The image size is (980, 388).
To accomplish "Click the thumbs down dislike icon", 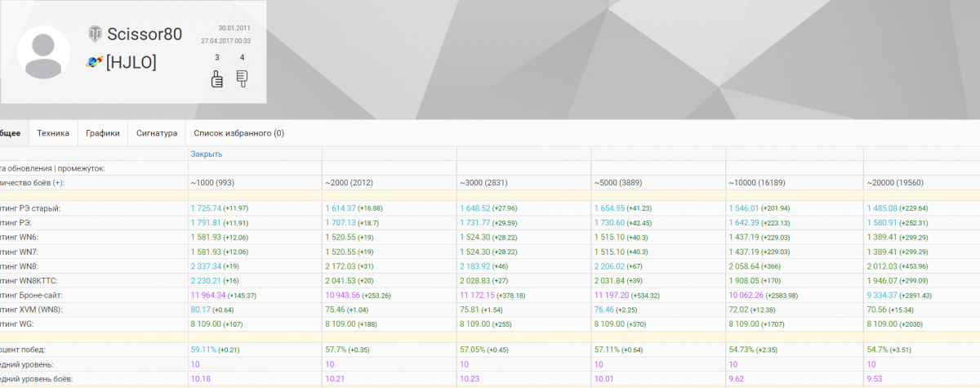I will click(242, 78).
